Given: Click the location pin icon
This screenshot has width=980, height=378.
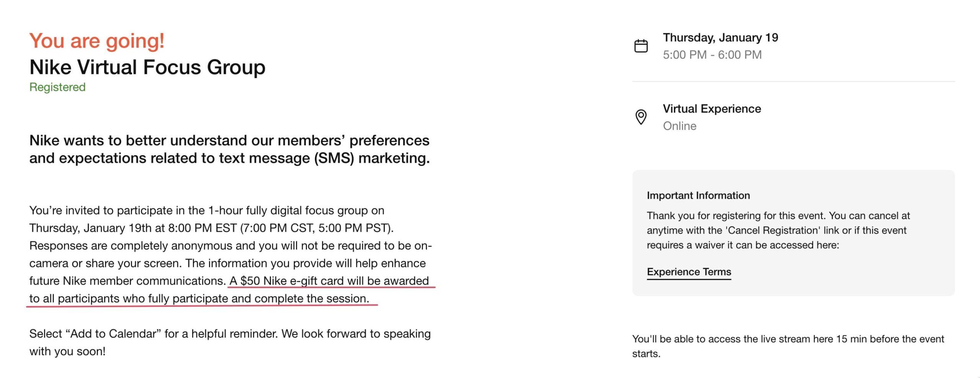Looking at the screenshot, I should pyautogui.click(x=641, y=117).
